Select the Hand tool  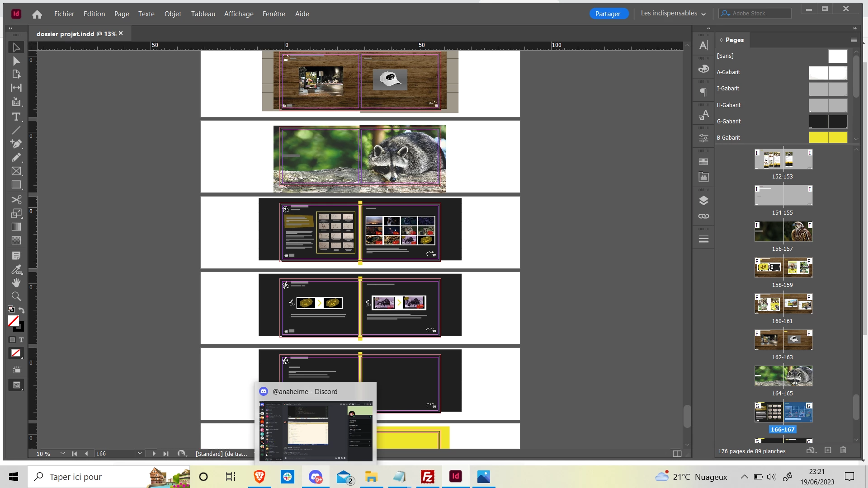coord(16,283)
